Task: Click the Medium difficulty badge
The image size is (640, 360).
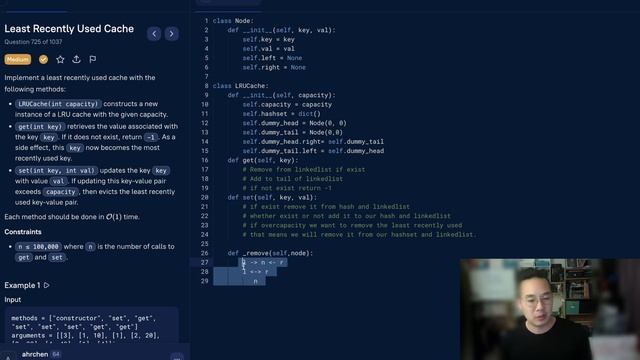Action: point(18,60)
